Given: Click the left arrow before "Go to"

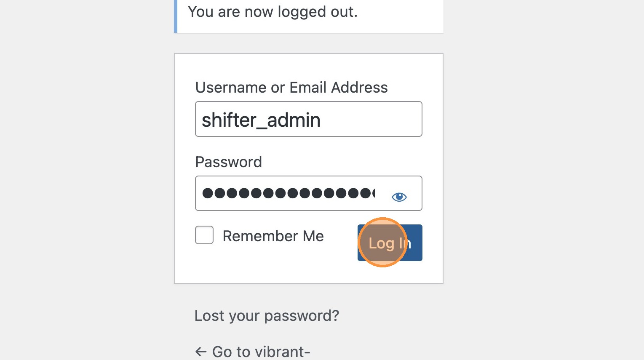Looking at the screenshot, I should (201, 352).
